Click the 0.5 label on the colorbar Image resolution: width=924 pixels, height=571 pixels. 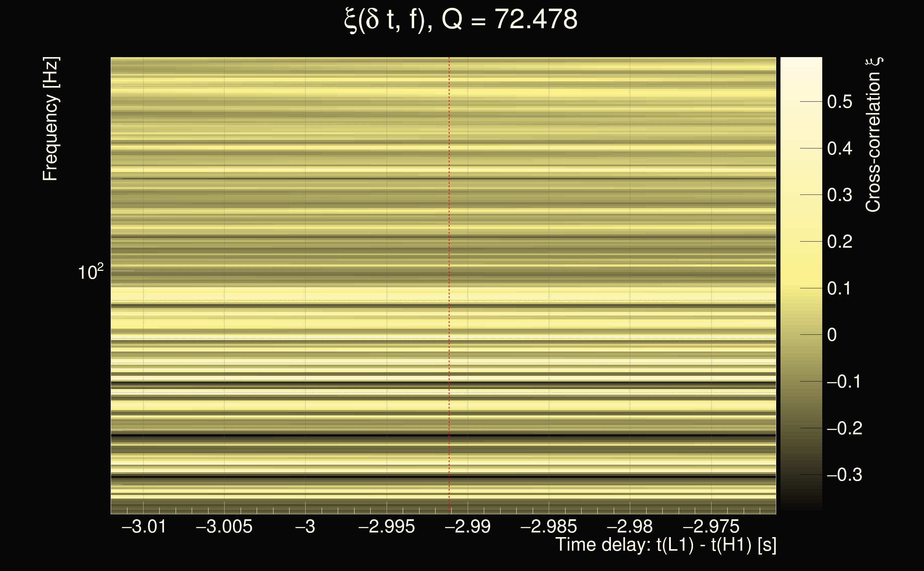(839, 102)
